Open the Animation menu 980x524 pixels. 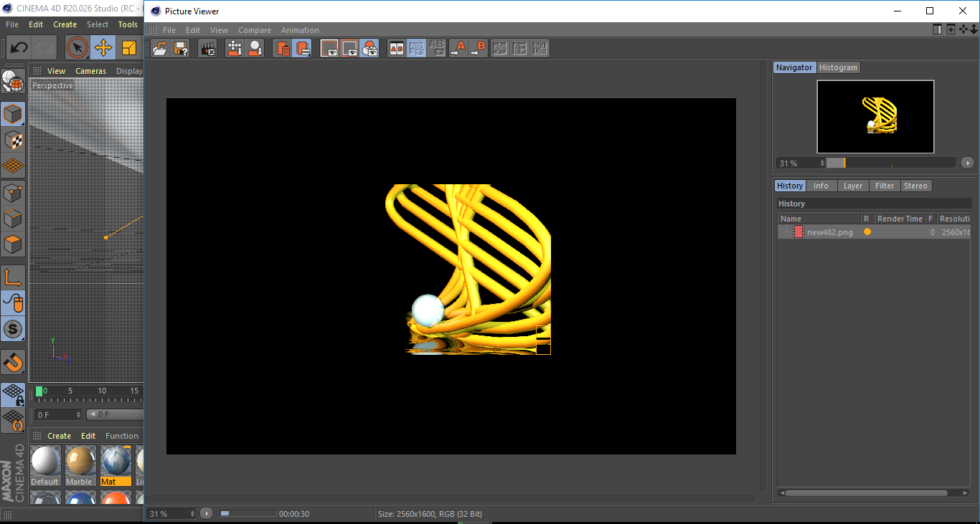pos(300,30)
